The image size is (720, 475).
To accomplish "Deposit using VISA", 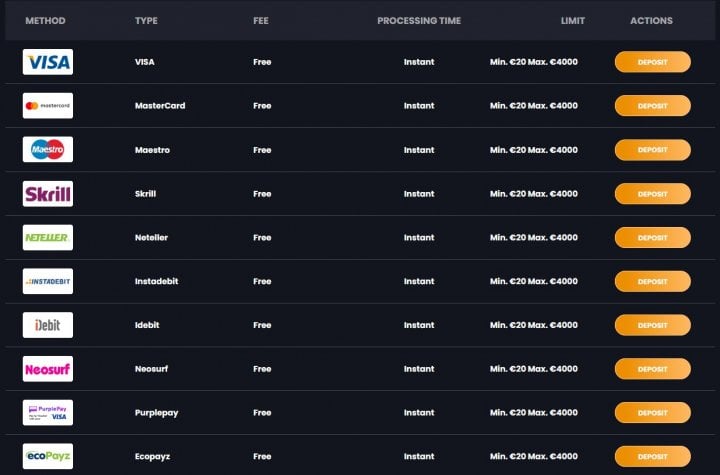I will [652, 62].
